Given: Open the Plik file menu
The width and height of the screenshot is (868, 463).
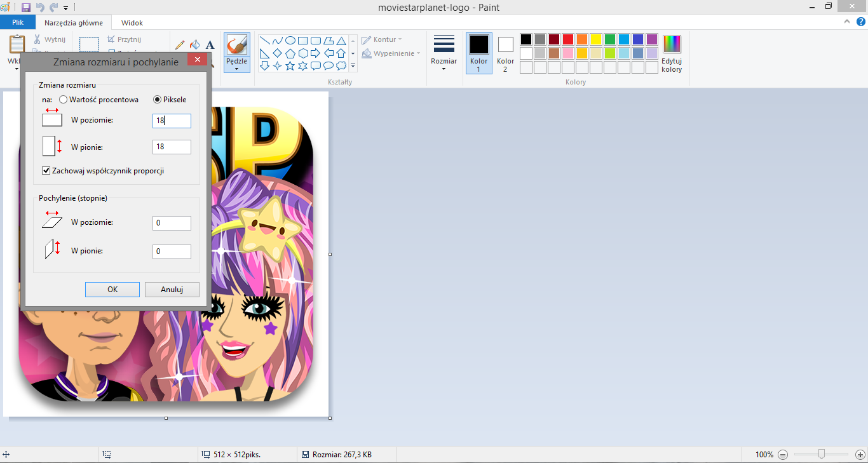Looking at the screenshot, I should pos(18,22).
